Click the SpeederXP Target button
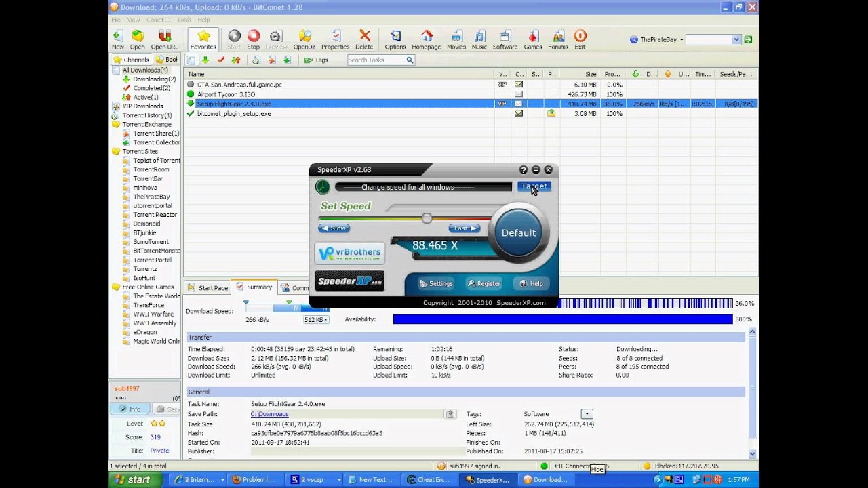Image resolution: width=868 pixels, height=488 pixels. pyautogui.click(x=534, y=186)
